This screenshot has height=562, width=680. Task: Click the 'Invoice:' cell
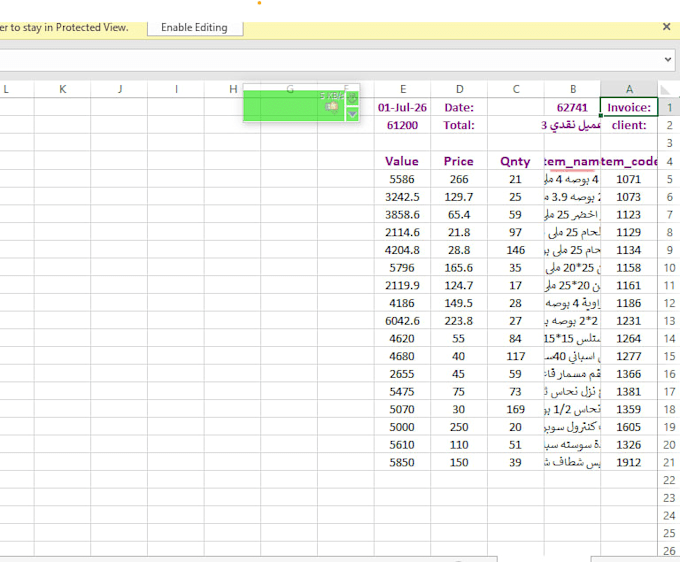[x=629, y=107]
